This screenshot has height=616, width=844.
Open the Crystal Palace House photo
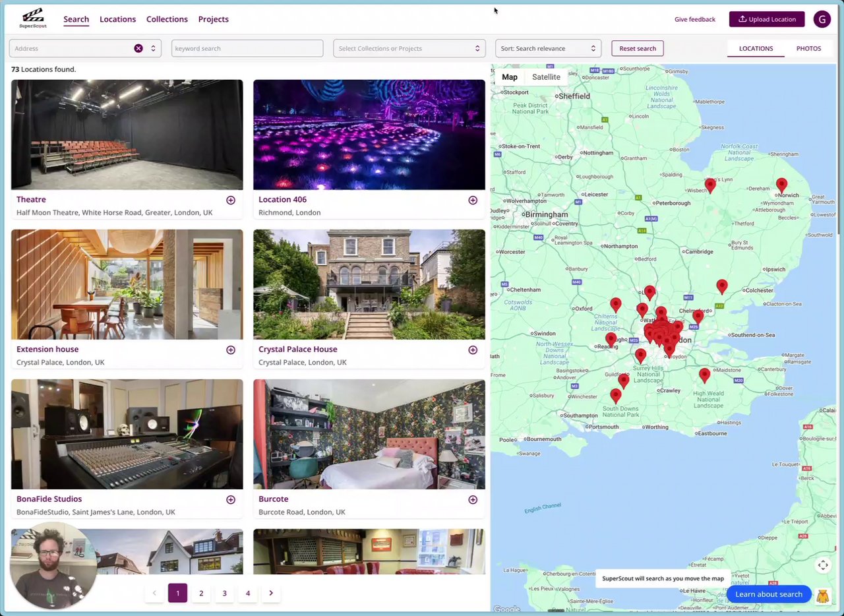369,284
